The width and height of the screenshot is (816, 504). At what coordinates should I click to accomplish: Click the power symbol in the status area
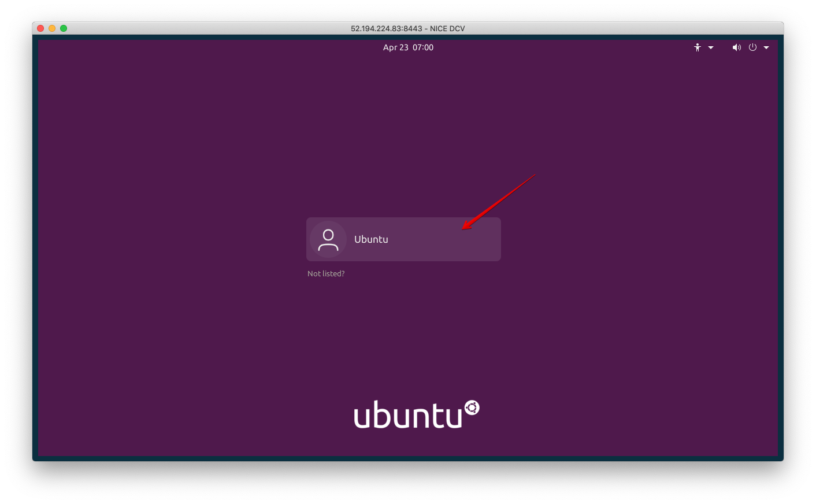752,47
